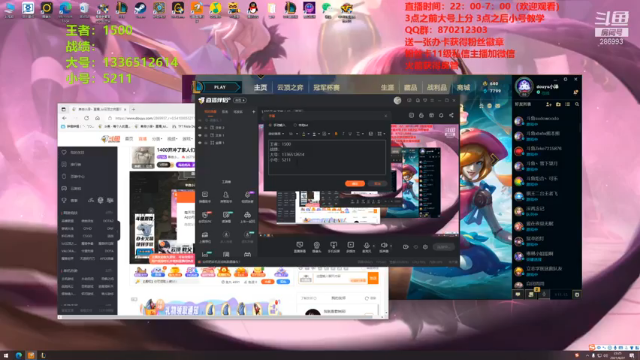The image size is (640, 360).
Task: Click the search icon in friends panel
Action: [577, 104]
